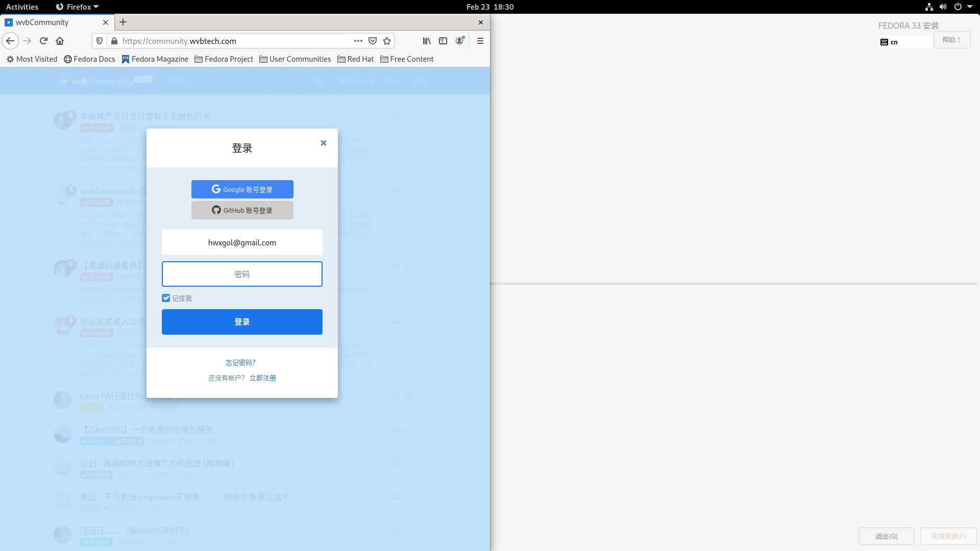Bookmark this page with star icon
Screen dimensions: 980x551
(x=387, y=41)
